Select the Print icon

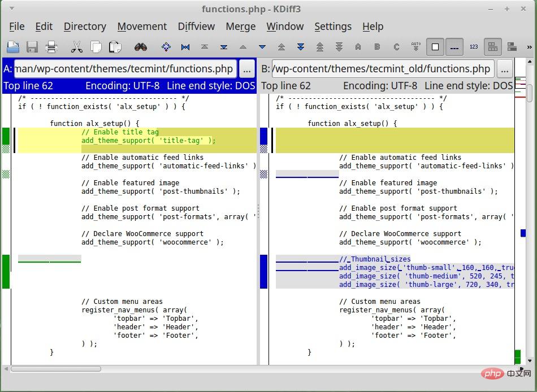click(x=51, y=47)
